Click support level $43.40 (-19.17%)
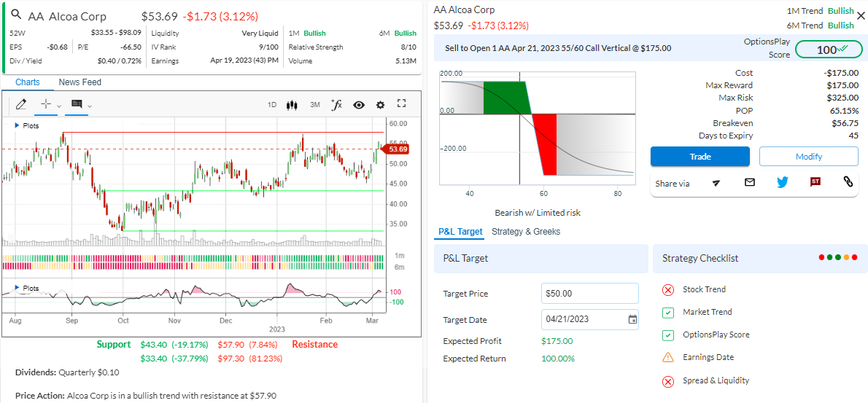The height and width of the screenshot is (403, 868). click(x=174, y=345)
